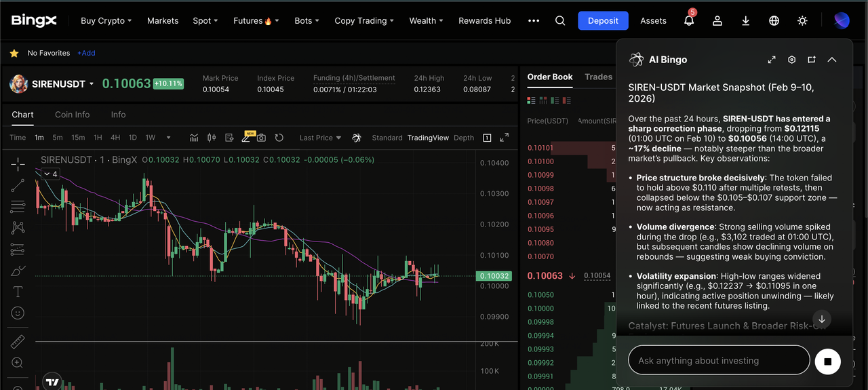Start a new AI Bingo chat
This screenshot has width=868, height=390.
pos(812,60)
